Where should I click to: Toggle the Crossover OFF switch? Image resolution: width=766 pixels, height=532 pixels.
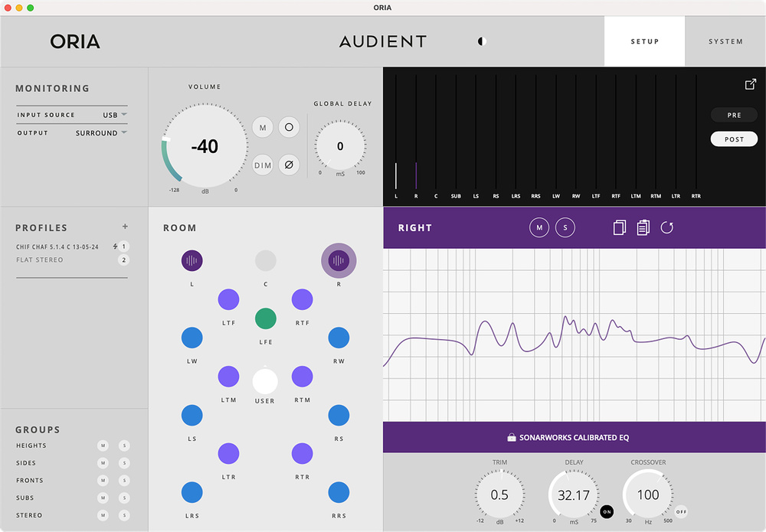point(680,511)
